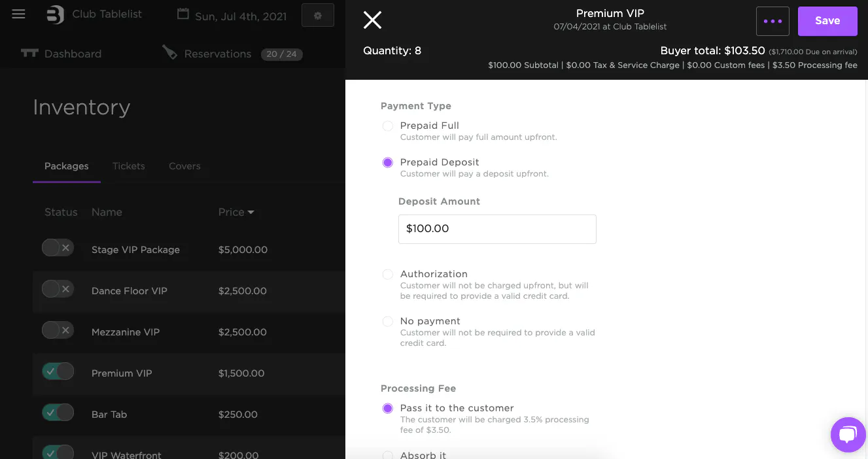868x459 pixels.
Task: Click the calendar date icon
Action: pyautogui.click(x=183, y=14)
